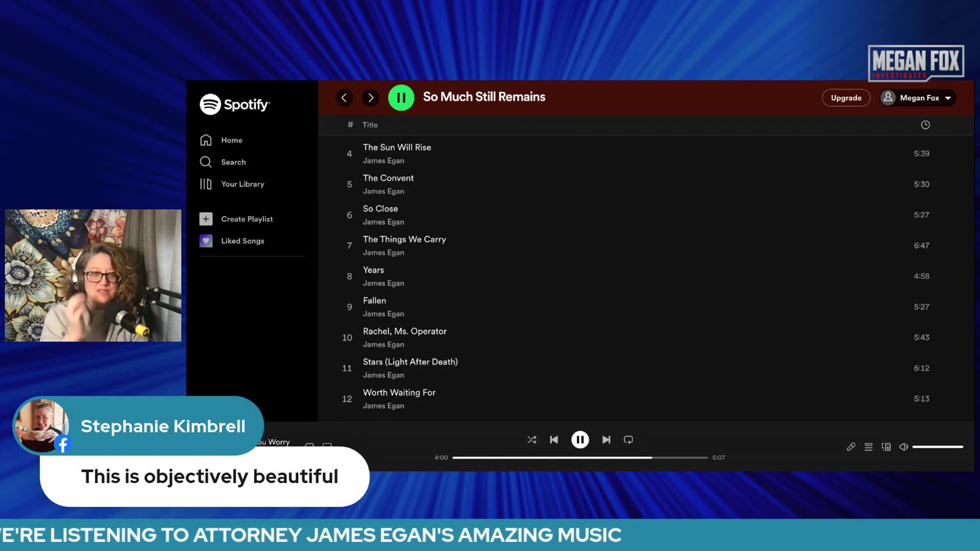980x551 pixels.
Task: Skip to previous track
Action: 554,440
